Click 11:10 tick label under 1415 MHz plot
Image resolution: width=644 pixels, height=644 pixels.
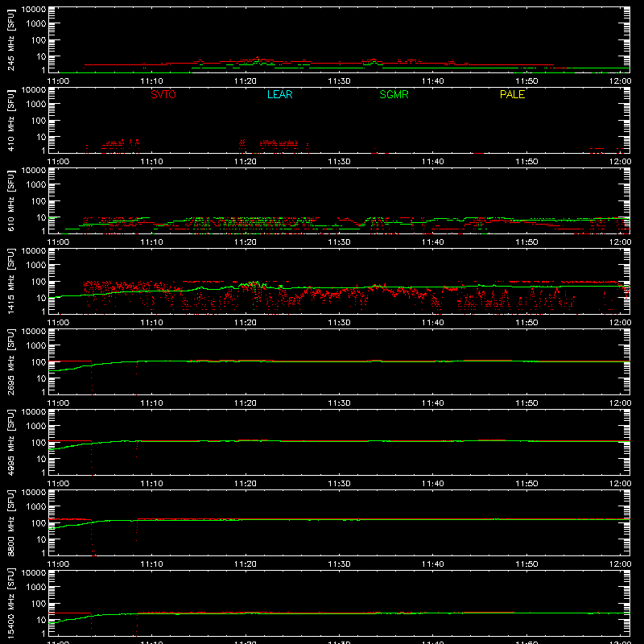(151, 323)
